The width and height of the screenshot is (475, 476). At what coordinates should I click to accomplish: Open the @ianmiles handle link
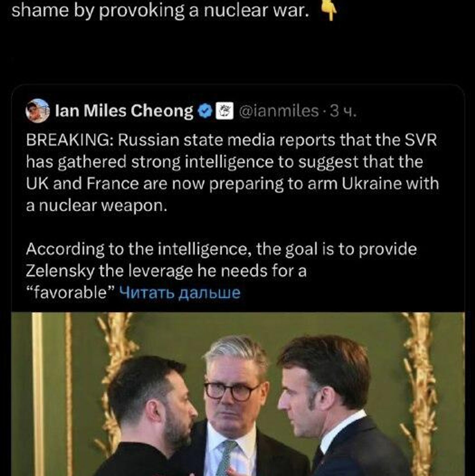click(278, 111)
